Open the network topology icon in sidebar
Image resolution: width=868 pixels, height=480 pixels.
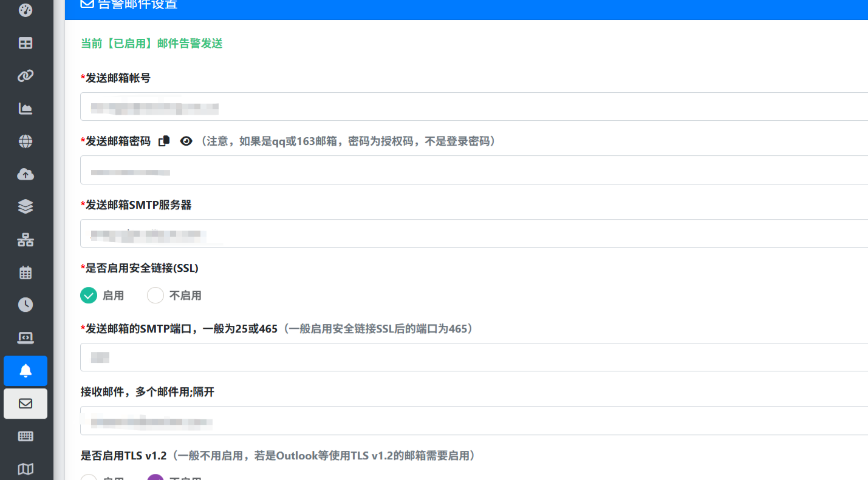[26, 240]
